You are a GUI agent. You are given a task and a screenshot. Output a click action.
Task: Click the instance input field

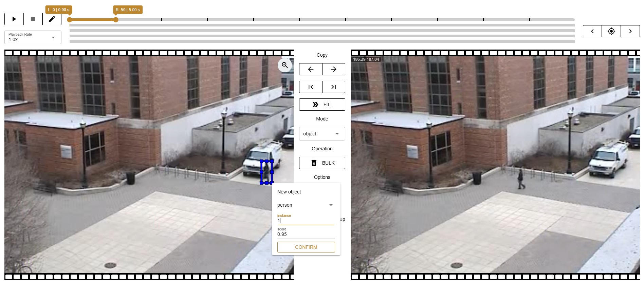[306, 221]
